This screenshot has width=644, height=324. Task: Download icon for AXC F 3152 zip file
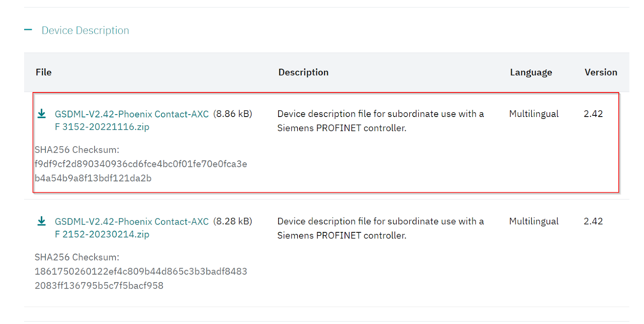pyautogui.click(x=41, y=114)
